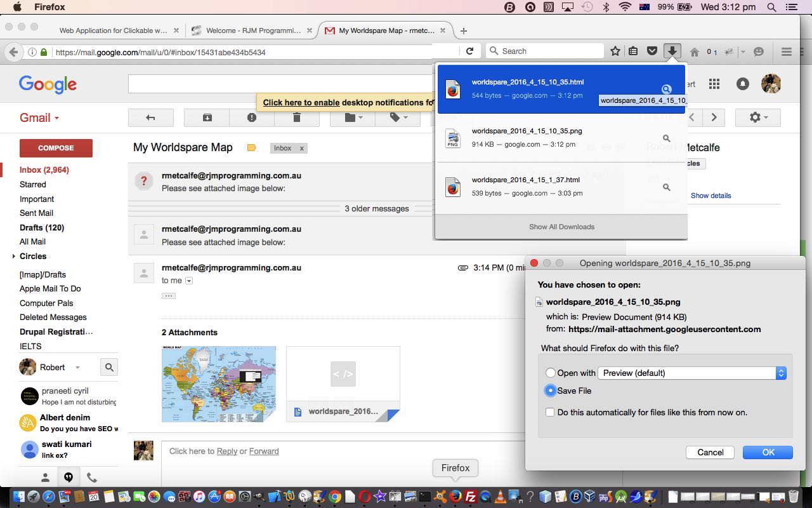Click the OK button in dialog
Viewport: 812px width, 508px height.
[768, 452]
